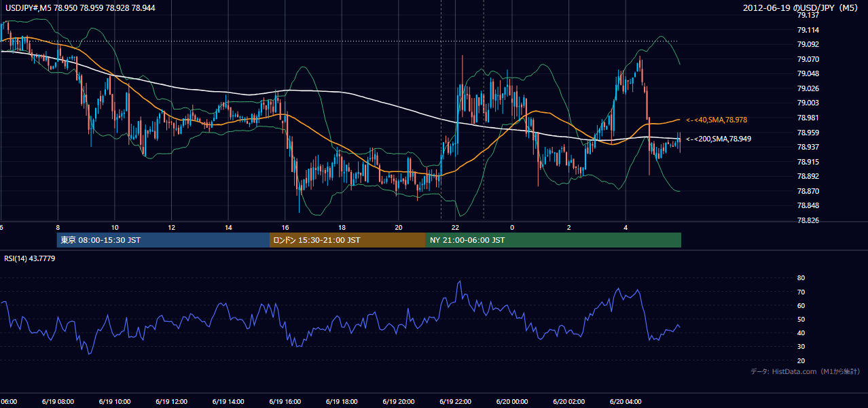Click price axis label 78.826
This screenshot has height=408, width=868.
(x=808, y=220)
